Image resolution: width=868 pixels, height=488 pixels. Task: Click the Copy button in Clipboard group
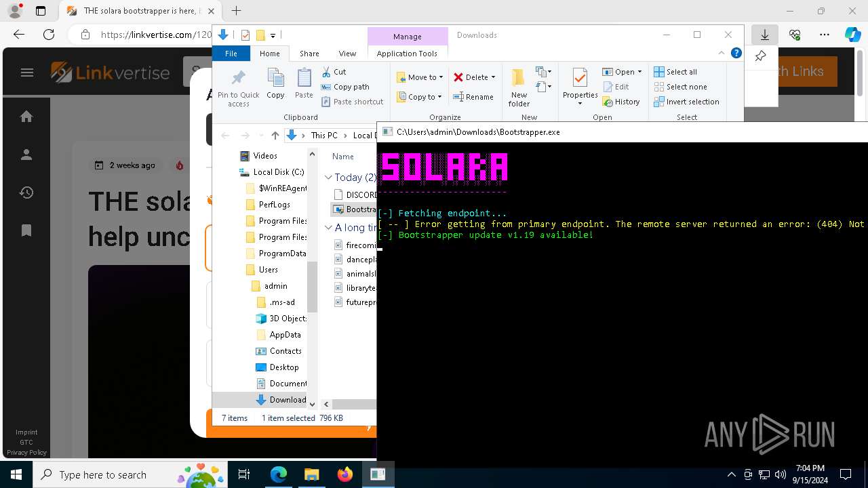click(275, 84)
